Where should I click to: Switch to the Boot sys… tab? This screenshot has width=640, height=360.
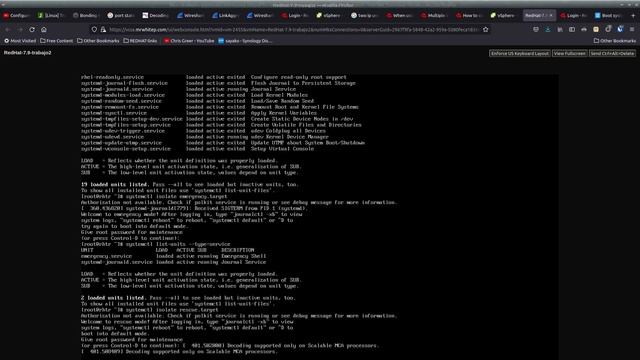point(608,16)
